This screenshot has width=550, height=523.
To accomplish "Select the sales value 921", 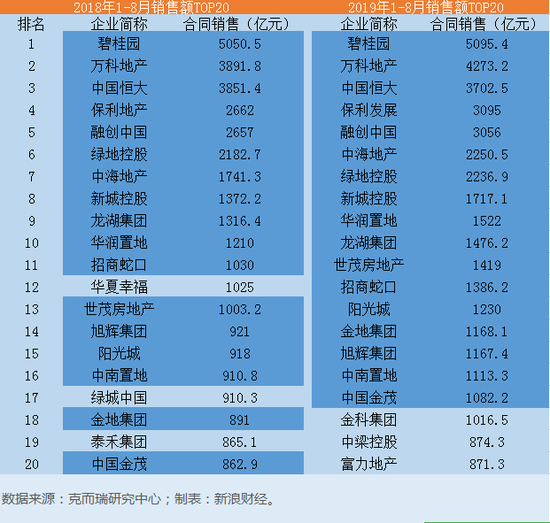I will tap(240, 332).
